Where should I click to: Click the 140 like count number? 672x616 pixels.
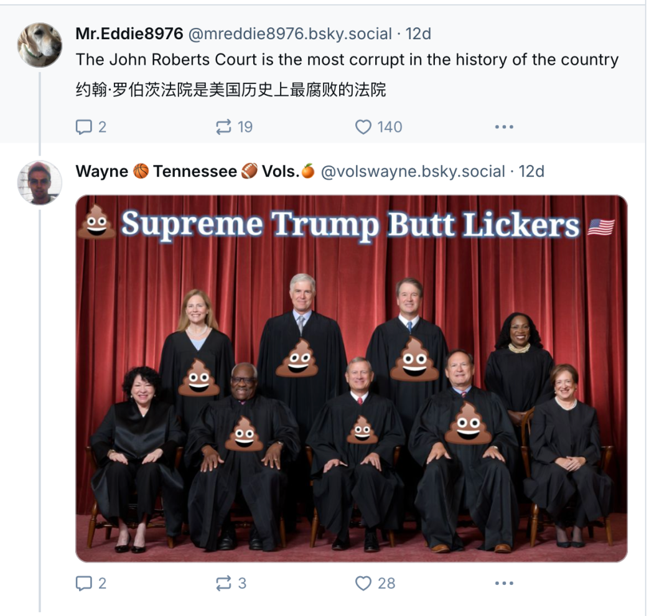click(390, 128)
